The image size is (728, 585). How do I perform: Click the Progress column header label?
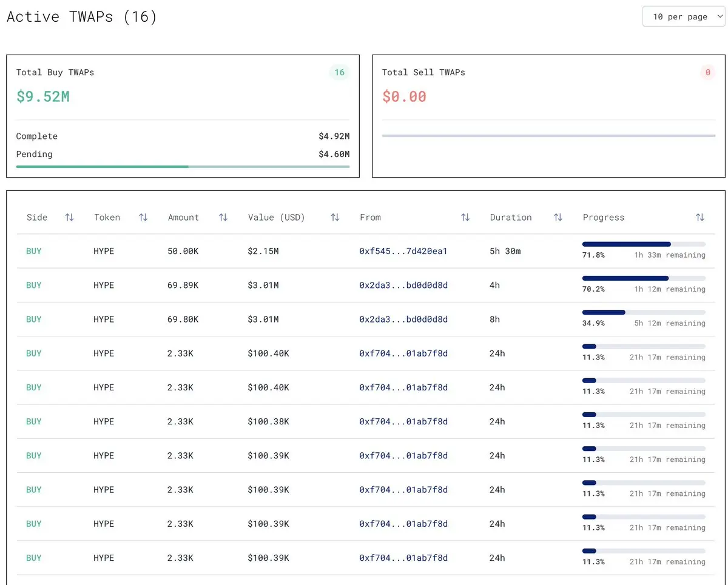(604, 217)
